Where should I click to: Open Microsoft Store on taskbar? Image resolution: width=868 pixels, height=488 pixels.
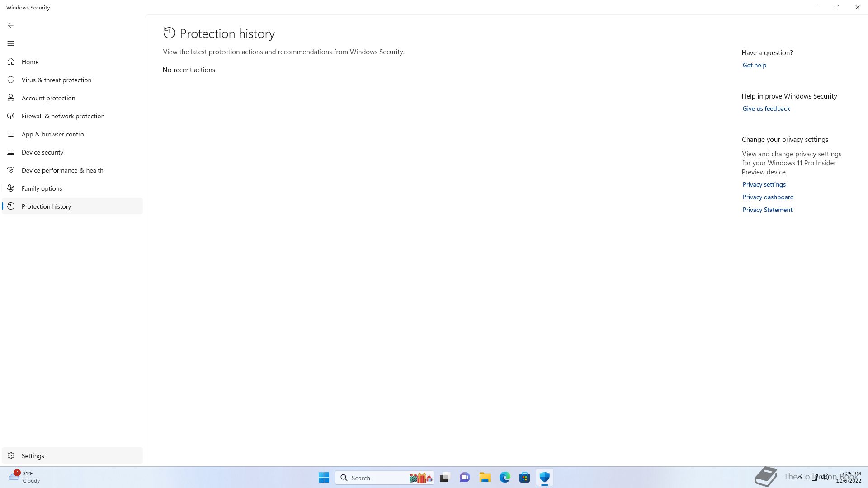(x=524, y=478)
